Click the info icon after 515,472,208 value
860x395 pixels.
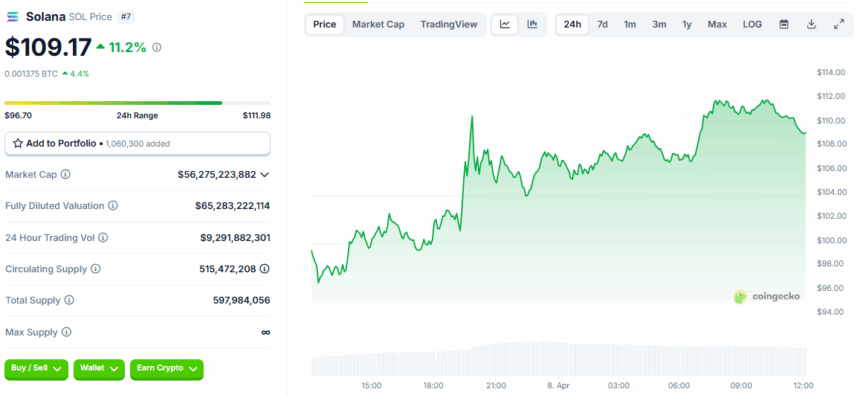265,269
